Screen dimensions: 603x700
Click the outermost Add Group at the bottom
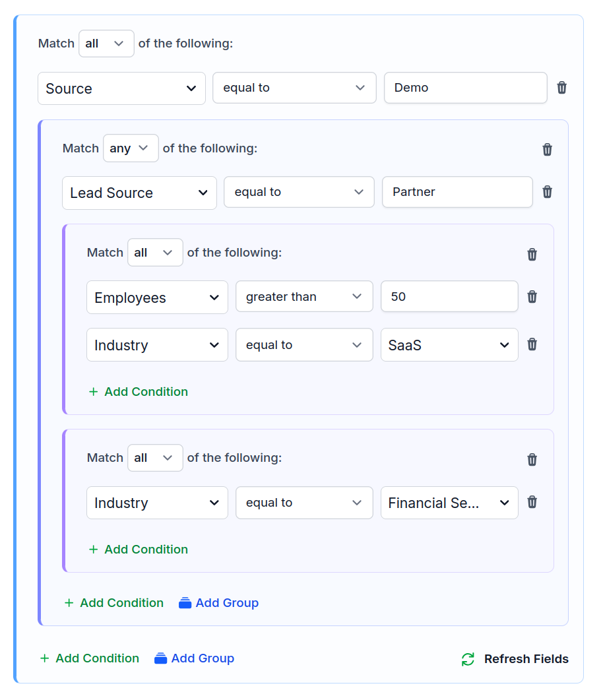(195, 658)
